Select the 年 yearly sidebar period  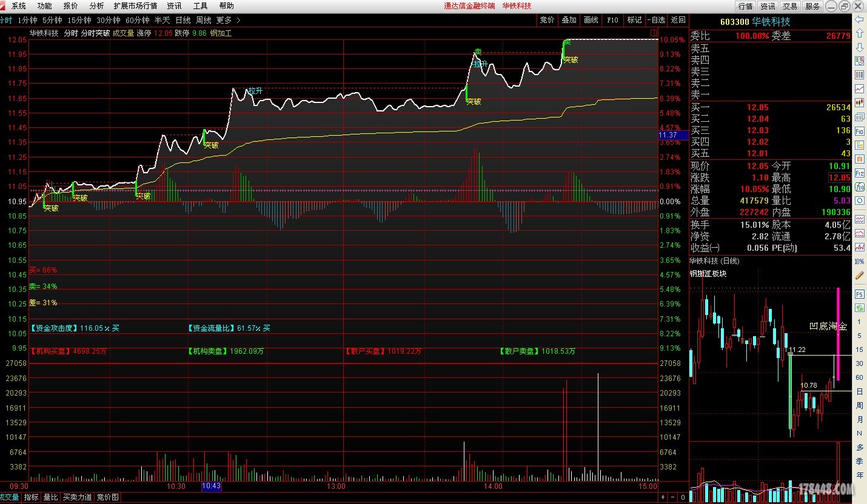tap(859, 475)
